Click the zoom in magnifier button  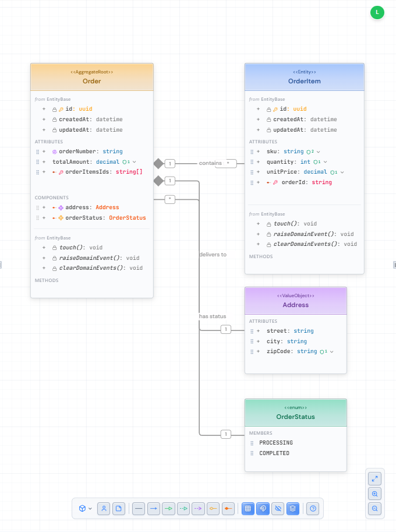(374, 494)
